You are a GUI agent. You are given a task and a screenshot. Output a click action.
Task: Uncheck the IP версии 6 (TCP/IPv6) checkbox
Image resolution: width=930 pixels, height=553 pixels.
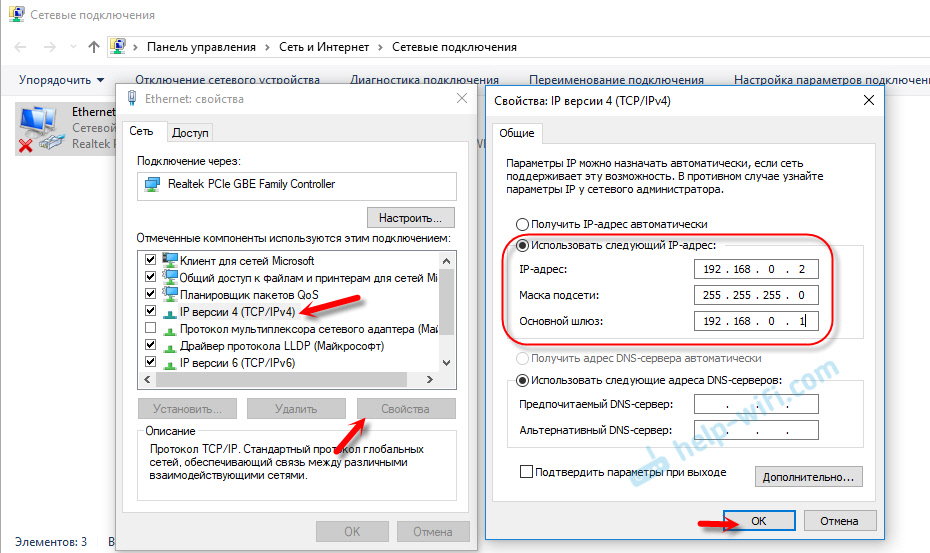[150, 362]
